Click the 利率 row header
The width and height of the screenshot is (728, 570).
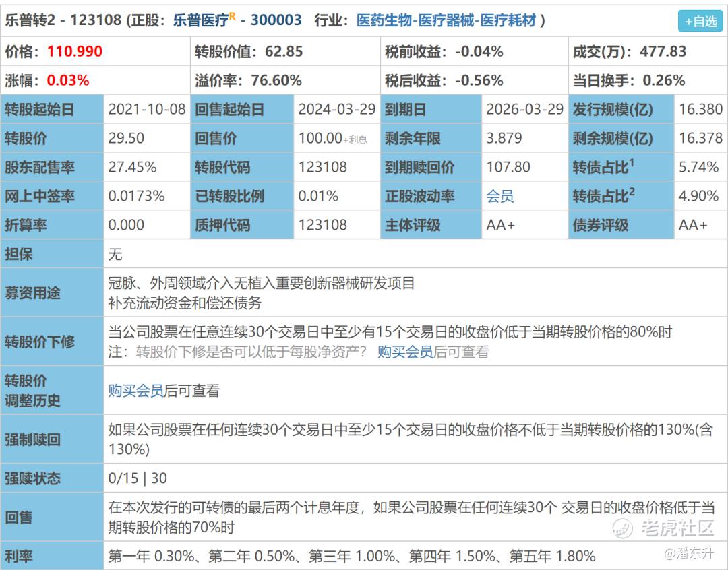pos(52,556)
